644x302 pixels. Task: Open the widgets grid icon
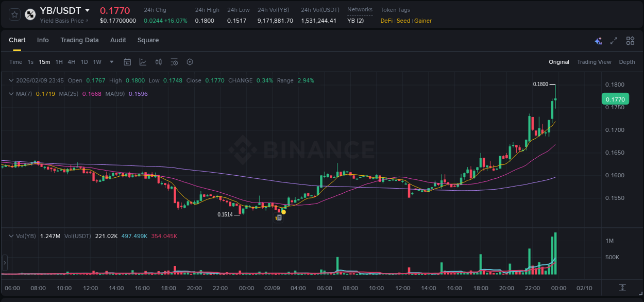click(x=630, y=40)
